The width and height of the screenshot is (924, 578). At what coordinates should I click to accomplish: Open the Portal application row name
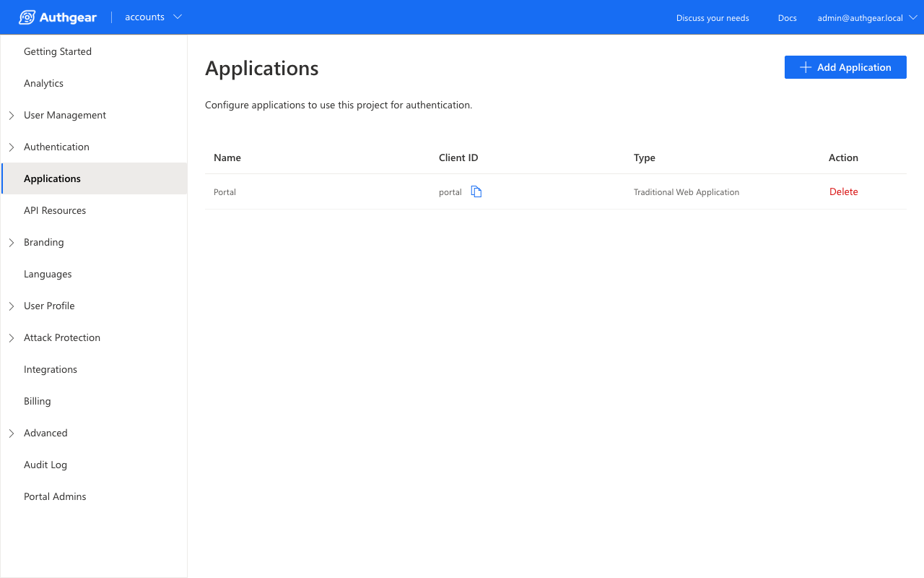point(225,192)
